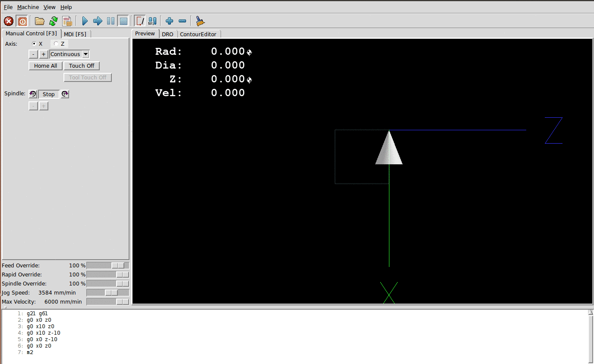Select G-code line 5 'g0 x0 z-10'

pos(42,339)
